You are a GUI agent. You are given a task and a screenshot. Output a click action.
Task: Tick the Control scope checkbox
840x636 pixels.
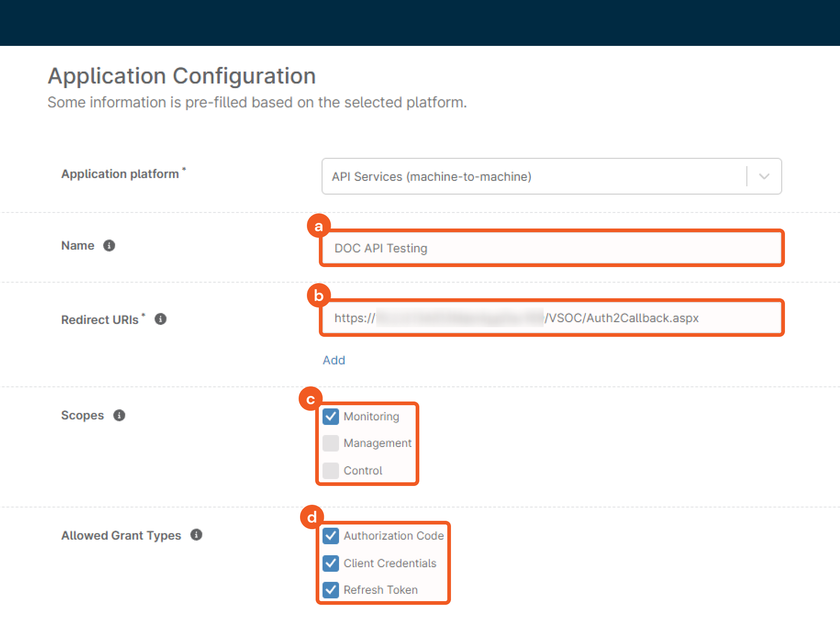coord(331,470)
